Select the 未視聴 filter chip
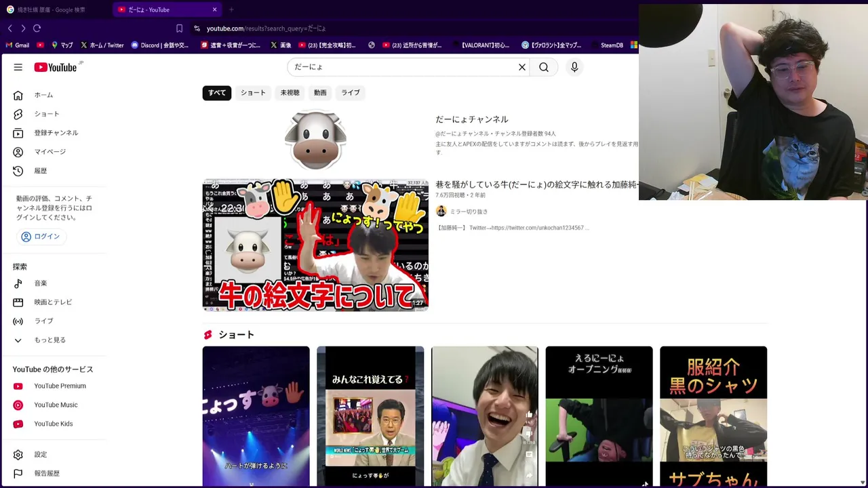Viewport: 868px width, 488px height. (x=290, y=93)
